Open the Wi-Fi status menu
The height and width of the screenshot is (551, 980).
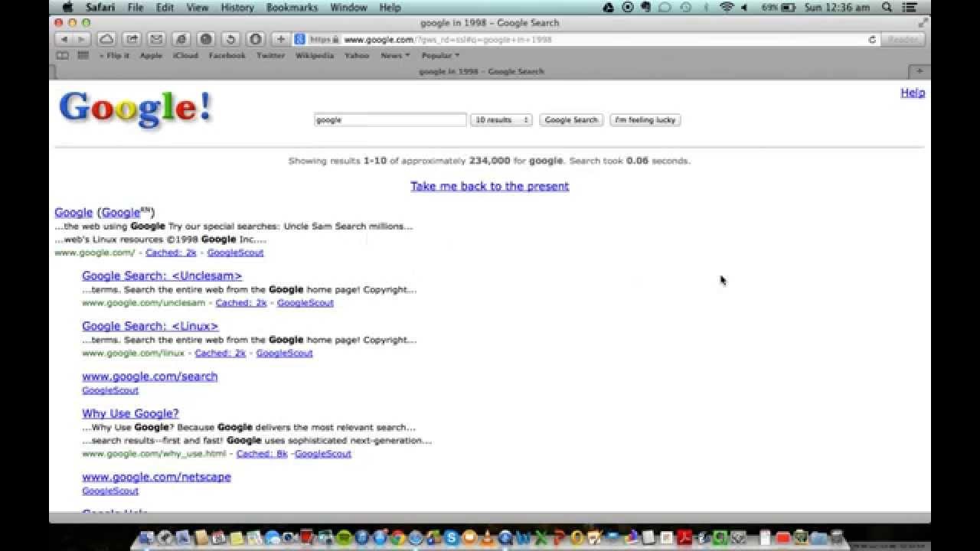pos(727,7)
